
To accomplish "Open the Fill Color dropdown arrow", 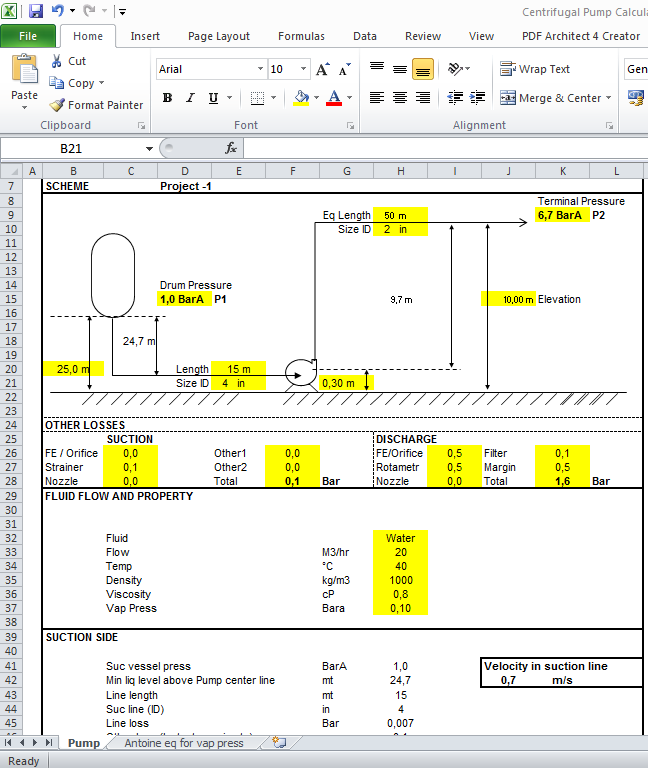I will tap(316, 98).
